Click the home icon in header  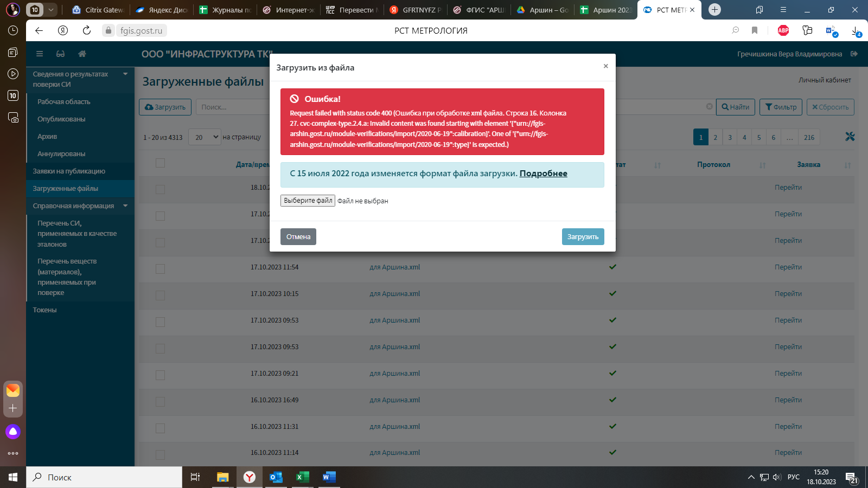point(82,54)
